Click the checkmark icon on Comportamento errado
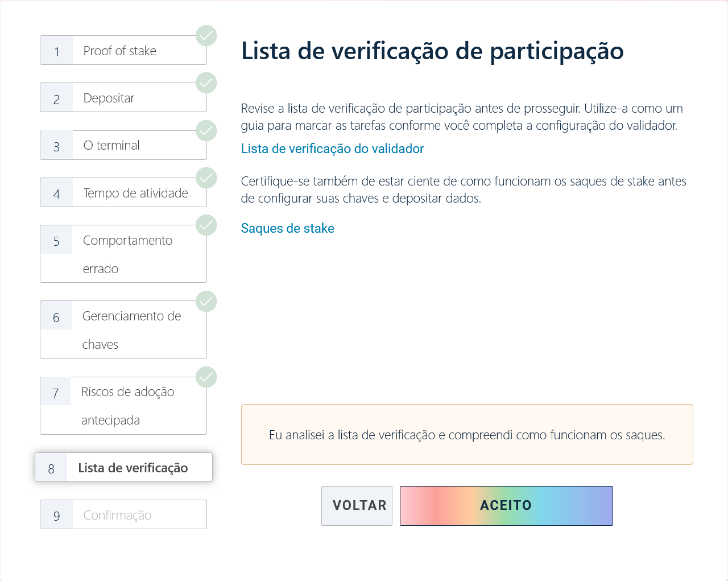Screen dimensions: 728x581 point(206,225)
